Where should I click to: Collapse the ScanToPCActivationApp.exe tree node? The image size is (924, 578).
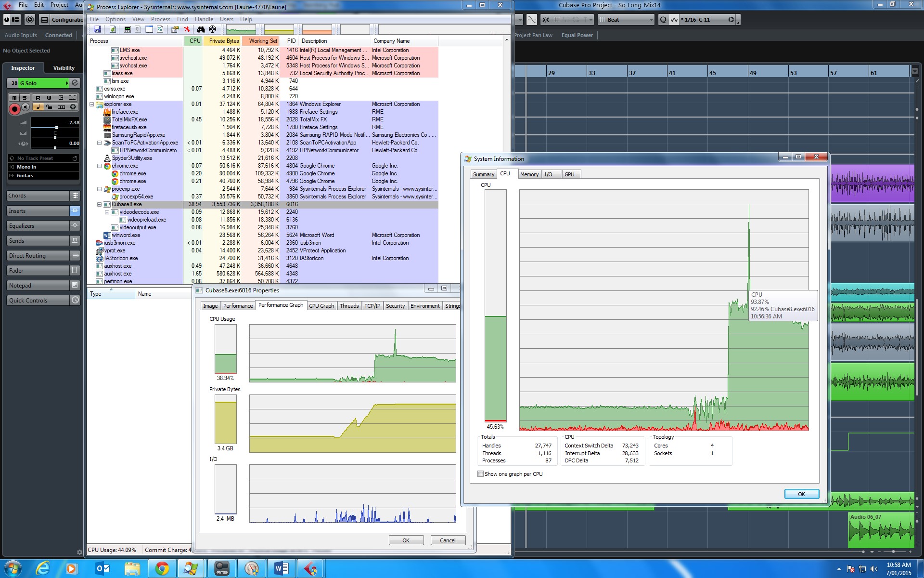[x=100, y=143]
